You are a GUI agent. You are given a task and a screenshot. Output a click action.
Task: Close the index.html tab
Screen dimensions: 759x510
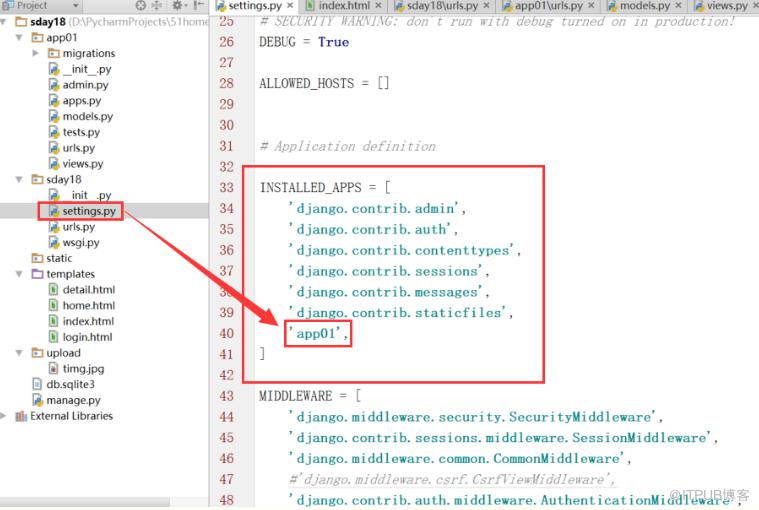click(378, 5)
